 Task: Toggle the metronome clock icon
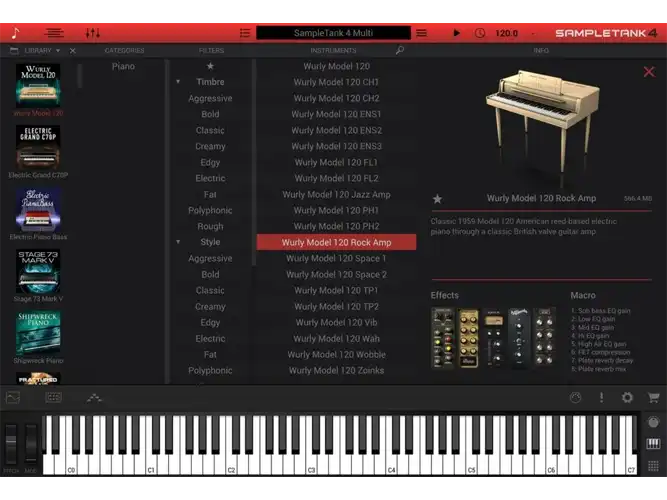[480, 33]
